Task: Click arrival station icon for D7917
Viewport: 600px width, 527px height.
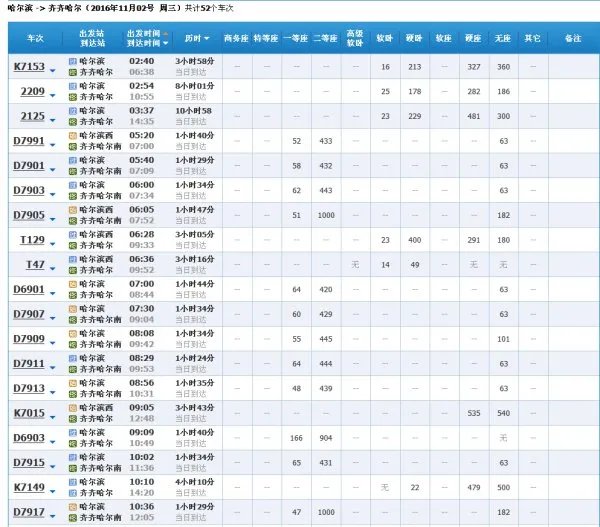Action: click(x=73, y=518)
